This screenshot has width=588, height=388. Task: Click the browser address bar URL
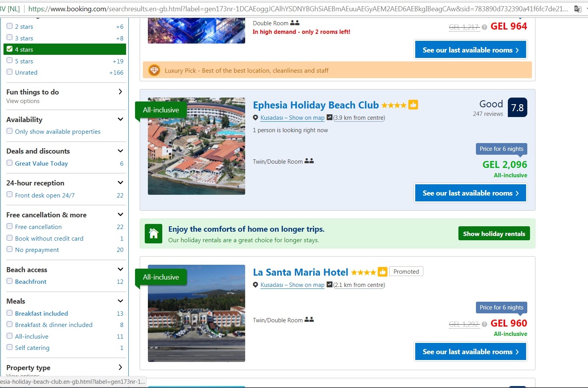[298, 9]
